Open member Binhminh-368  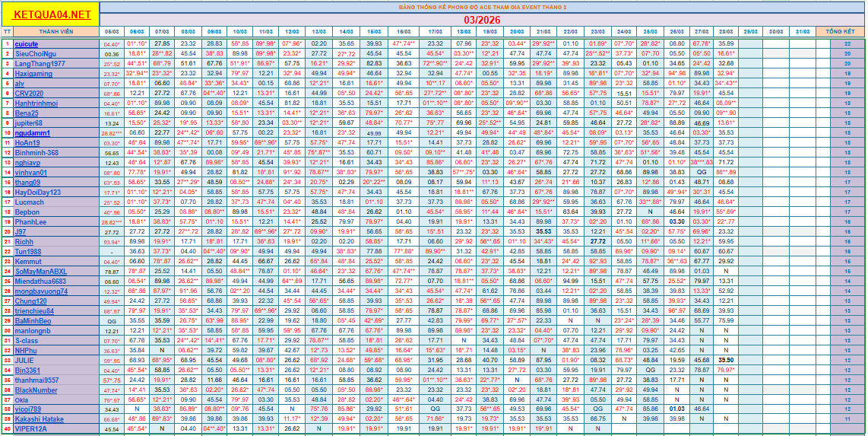coord(36,152)
